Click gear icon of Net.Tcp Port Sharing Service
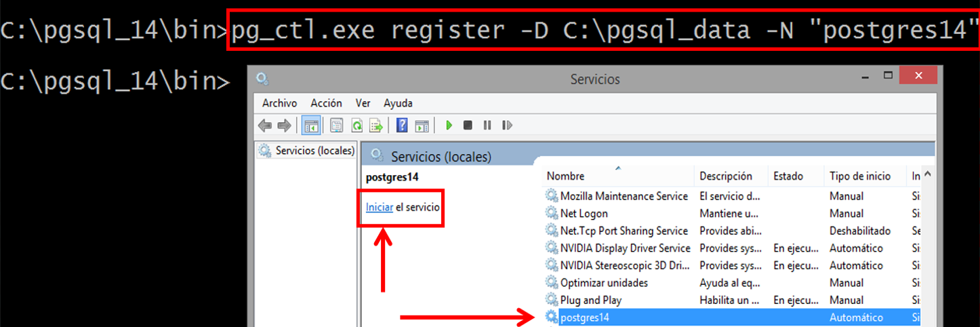The width and height of the screenshot is (980, 327). (552, 231)
